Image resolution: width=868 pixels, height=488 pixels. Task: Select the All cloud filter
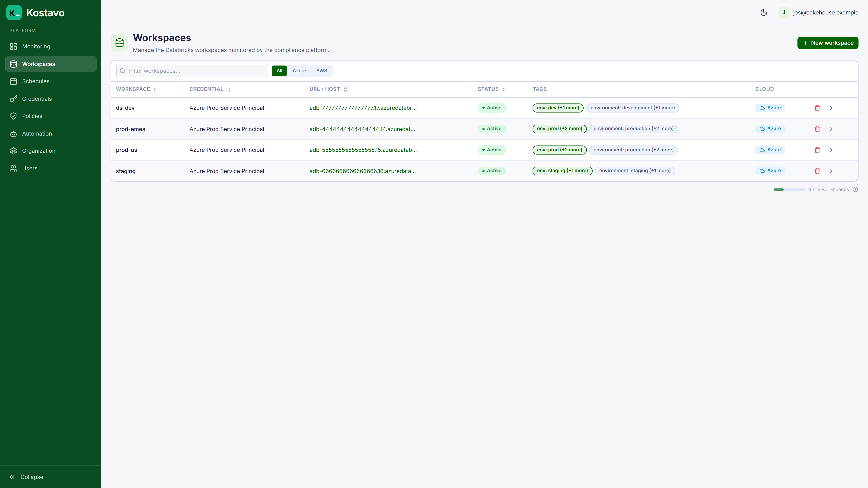click(279, 71)
